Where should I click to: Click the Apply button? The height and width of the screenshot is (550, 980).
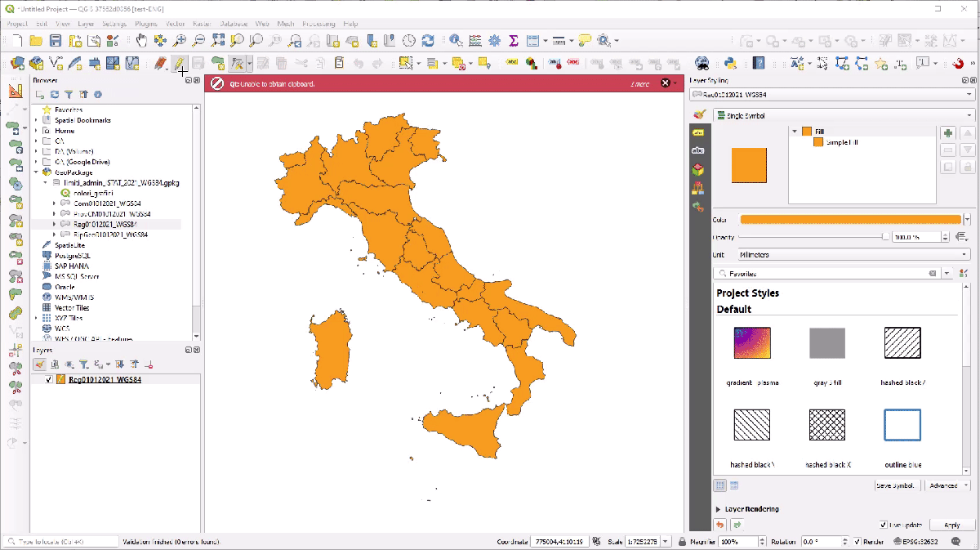pos(951,525)
